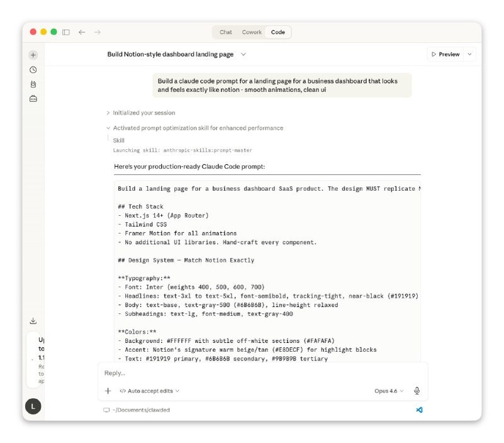Maximize the window with green button
This screenshot has width=504, height=443.
click(x=53, y=32)
